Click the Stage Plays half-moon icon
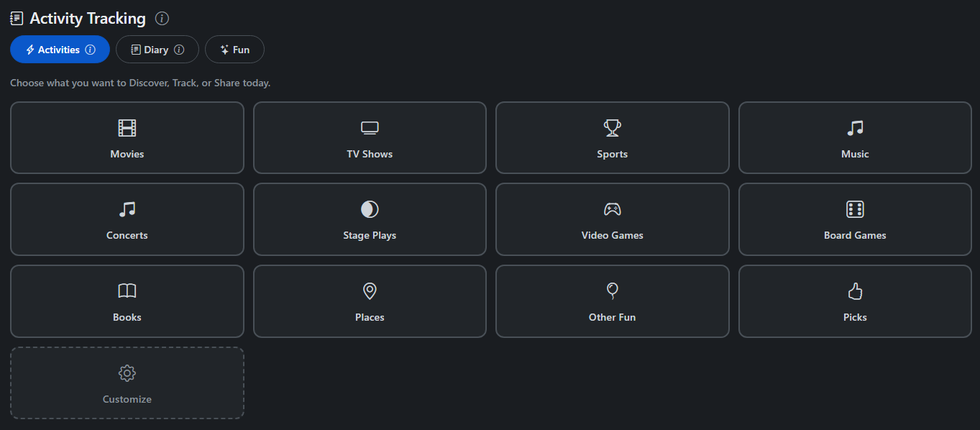Image resolution: width=980 pixels, height=430 pixels. tap(369, 209)
